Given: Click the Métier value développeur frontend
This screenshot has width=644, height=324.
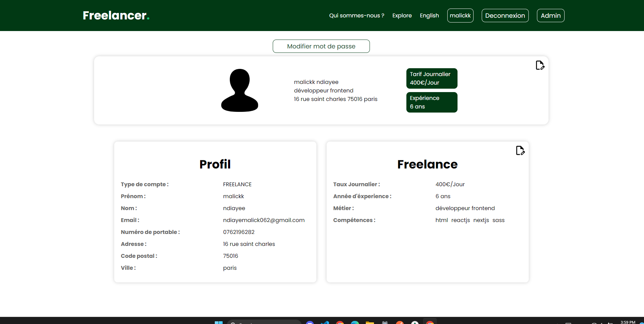Looking at the screenshot, I should pyautogui.click(x=465, y=208).
